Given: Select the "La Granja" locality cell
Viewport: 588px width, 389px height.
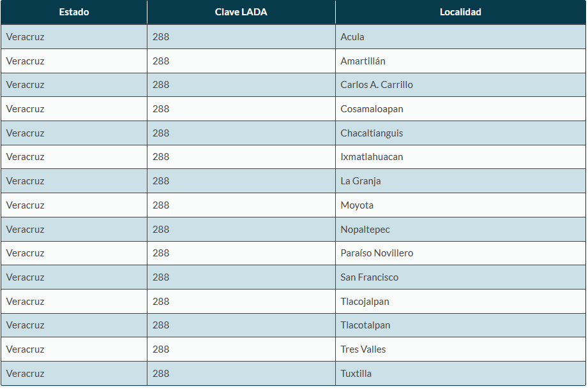Looking at the screenshot, I should pos(460,181).
